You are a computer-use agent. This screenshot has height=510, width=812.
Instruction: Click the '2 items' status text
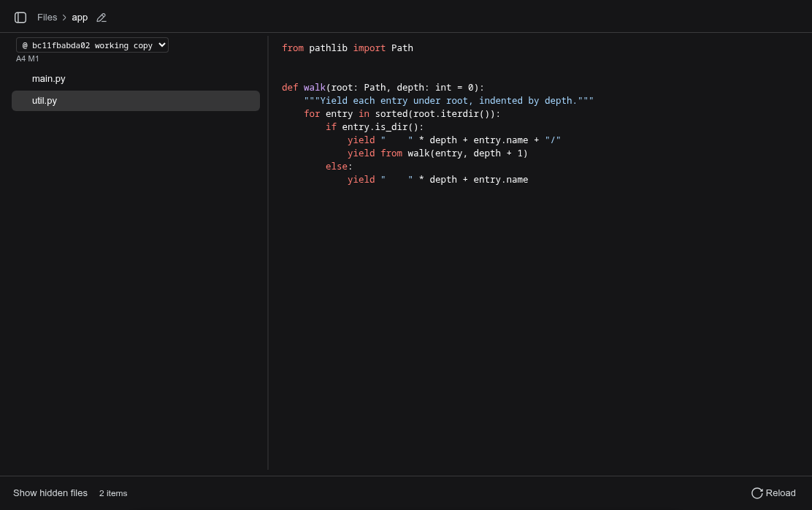(113, 493)
